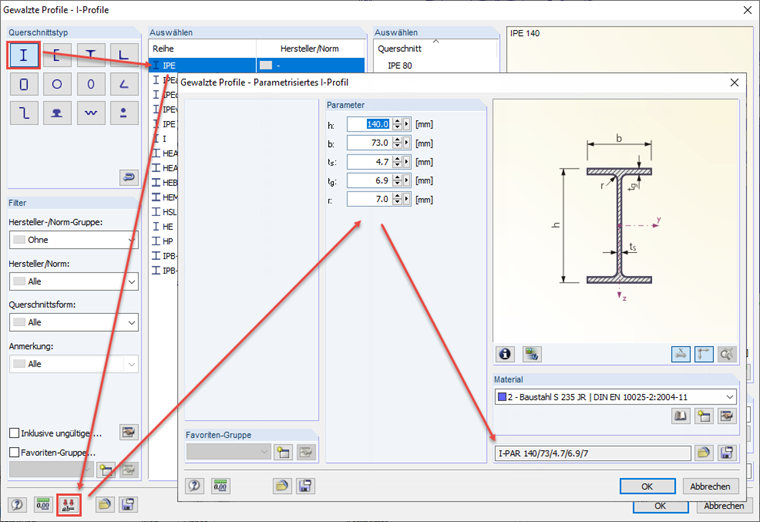Click save icon at bottom of parametric dialog
Image resolution: width=760 pixels, height=522 pixels.
pyautogui.click(x=305, y=486)
